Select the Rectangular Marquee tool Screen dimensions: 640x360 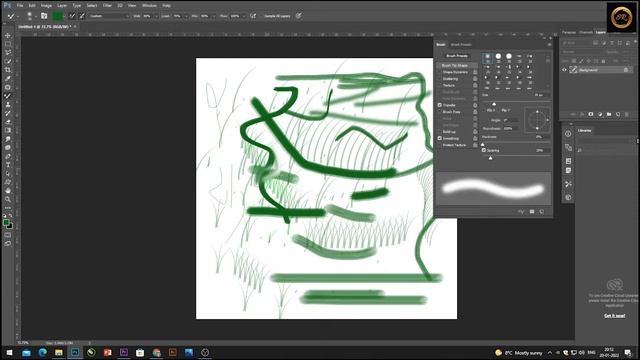click(8, 44)
